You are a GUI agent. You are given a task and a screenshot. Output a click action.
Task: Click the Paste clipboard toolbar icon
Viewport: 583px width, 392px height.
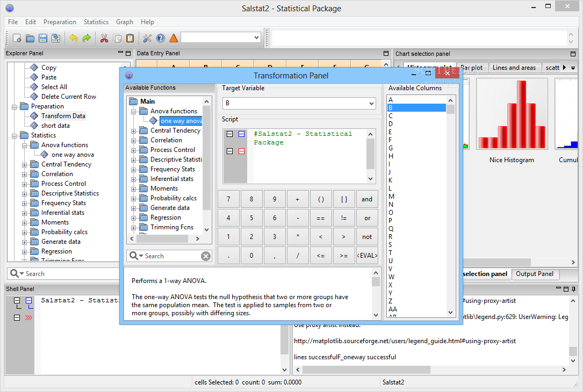point(130,38)
